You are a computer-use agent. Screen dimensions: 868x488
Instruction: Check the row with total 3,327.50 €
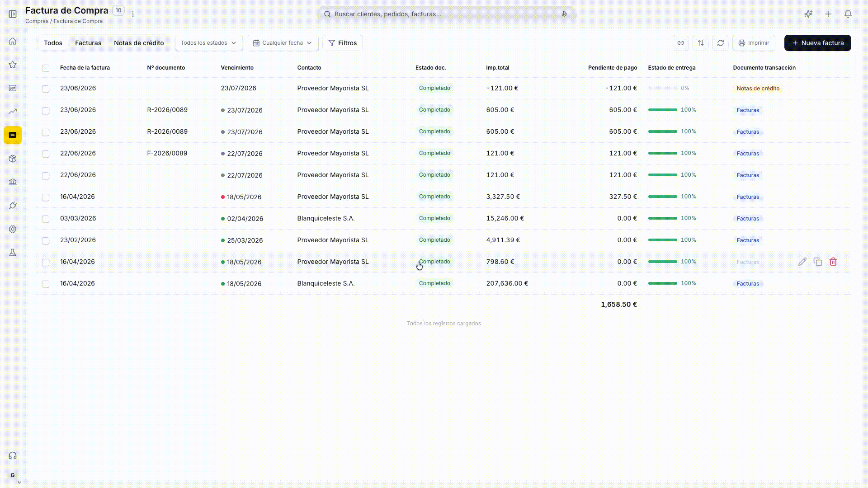coord(46,197)
